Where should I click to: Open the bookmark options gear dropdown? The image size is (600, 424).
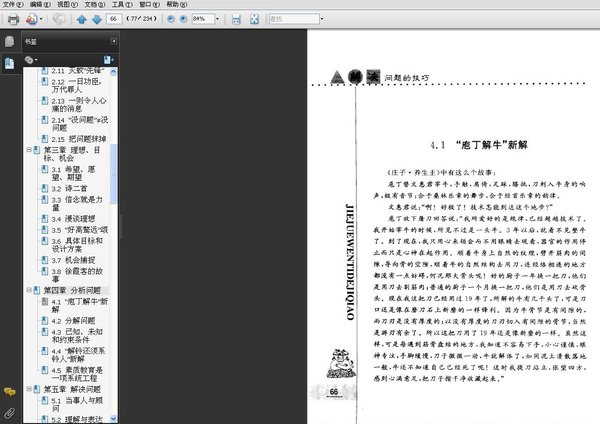pyautogui.click(x=31, y=60)
